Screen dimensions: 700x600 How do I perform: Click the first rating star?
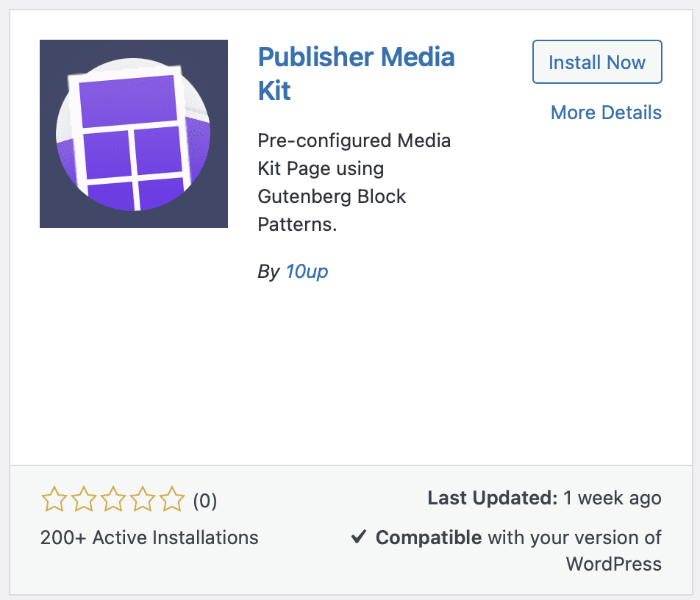54,500
